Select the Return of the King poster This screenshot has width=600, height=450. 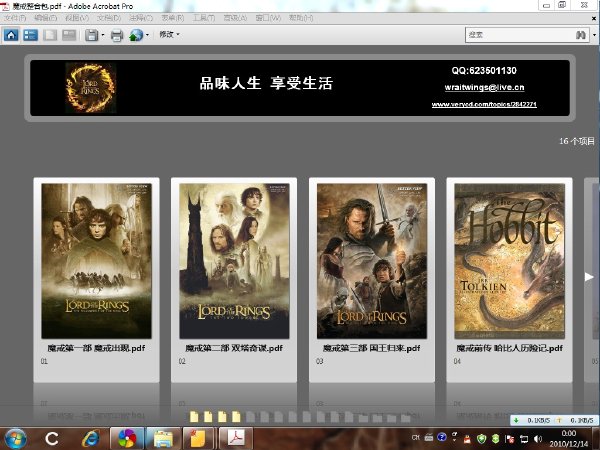[x=372, y=261]
